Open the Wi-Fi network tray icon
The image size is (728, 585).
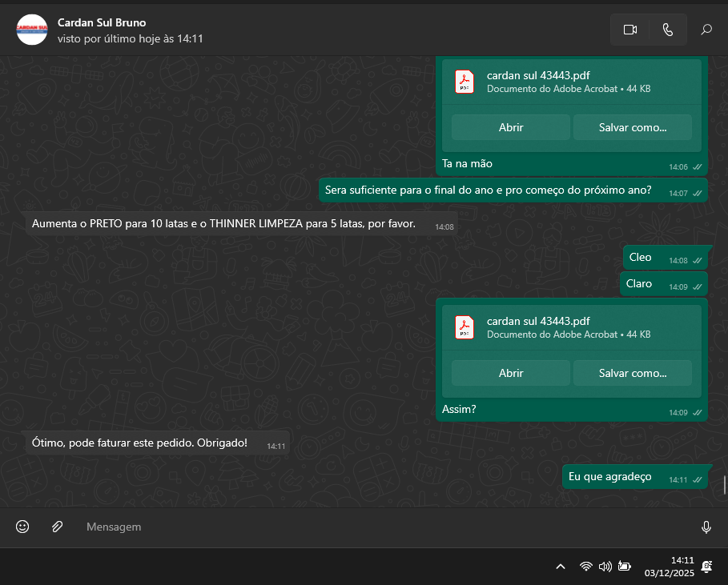(586, 567)
